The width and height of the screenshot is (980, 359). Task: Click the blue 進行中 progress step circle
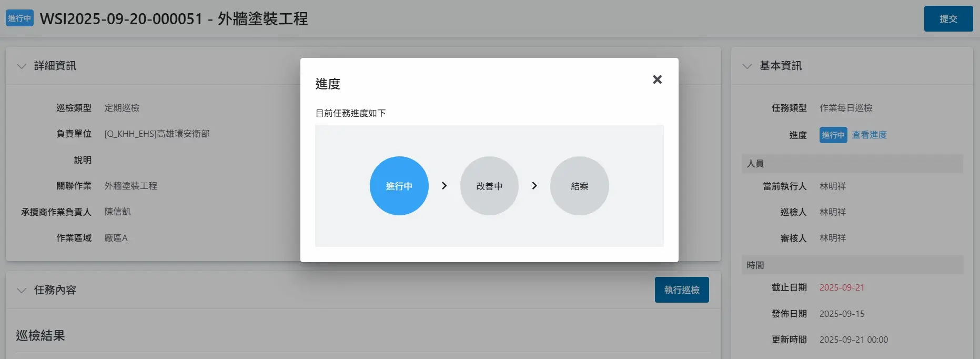point(399,186)
